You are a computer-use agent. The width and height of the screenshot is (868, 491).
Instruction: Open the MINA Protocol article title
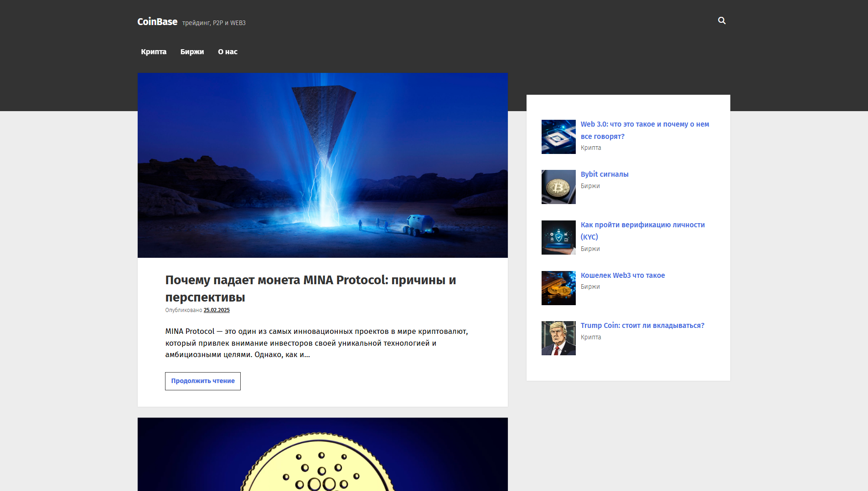point(310,288)
